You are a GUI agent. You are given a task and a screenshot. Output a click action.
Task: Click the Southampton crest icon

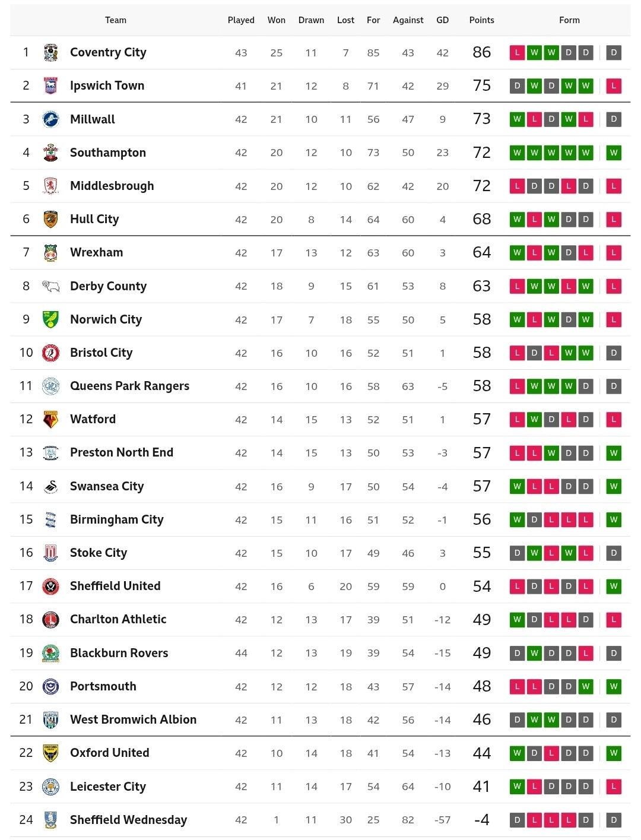click(51, 153)
